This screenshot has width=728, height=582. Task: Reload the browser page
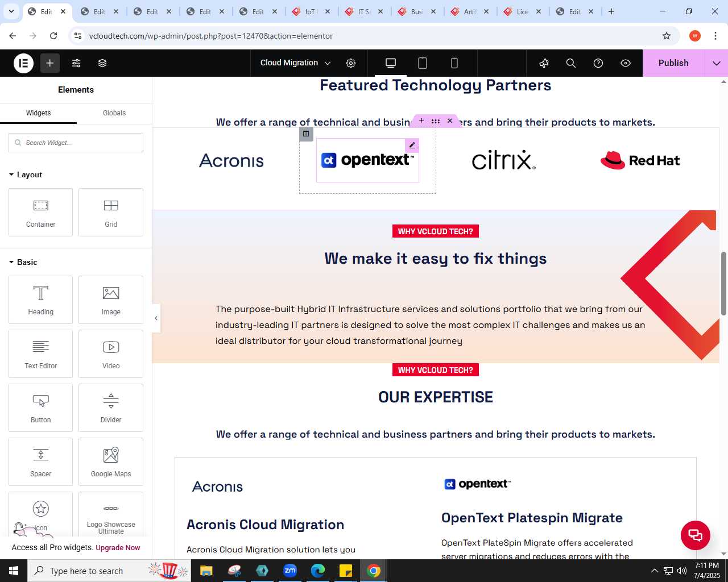53,36
